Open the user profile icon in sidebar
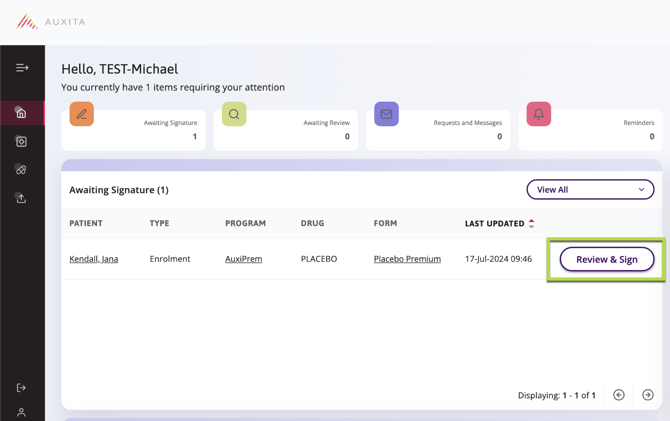Viewport: 670px width, 421px height. tap(21, 411)
